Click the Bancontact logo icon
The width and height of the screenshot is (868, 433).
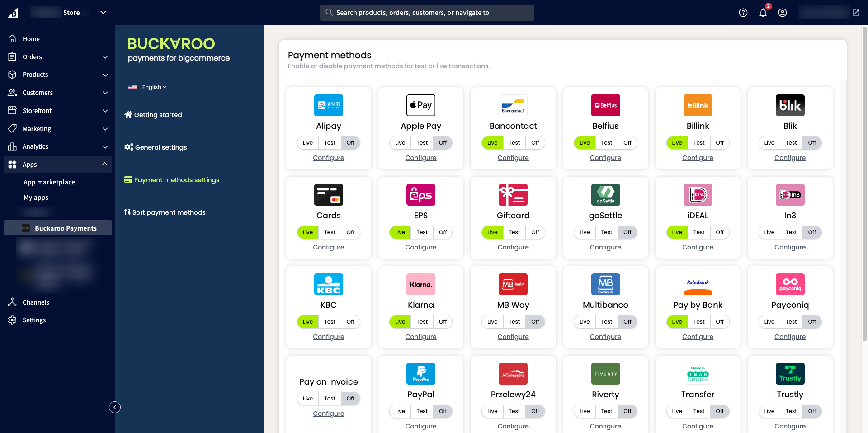[x=513, y=105]
